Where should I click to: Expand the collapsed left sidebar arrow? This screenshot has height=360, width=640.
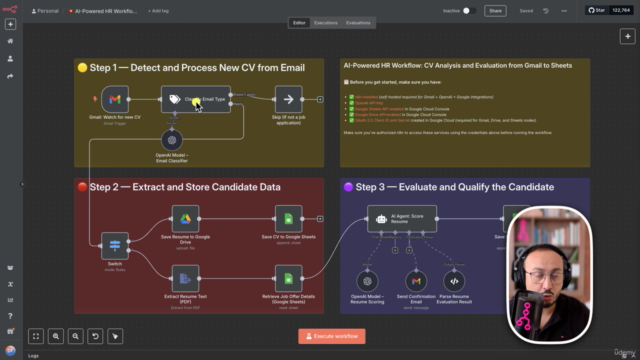[x=22, y=184]
